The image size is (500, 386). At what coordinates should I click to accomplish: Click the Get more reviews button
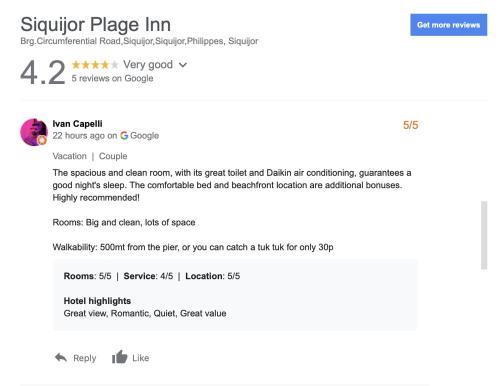tap(448, 25)
